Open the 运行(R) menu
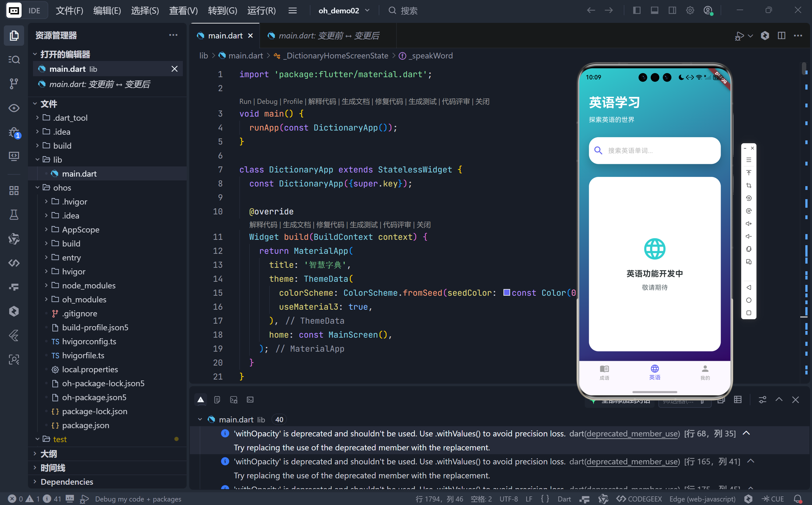The image size is (812, 505). pos(261,10)
